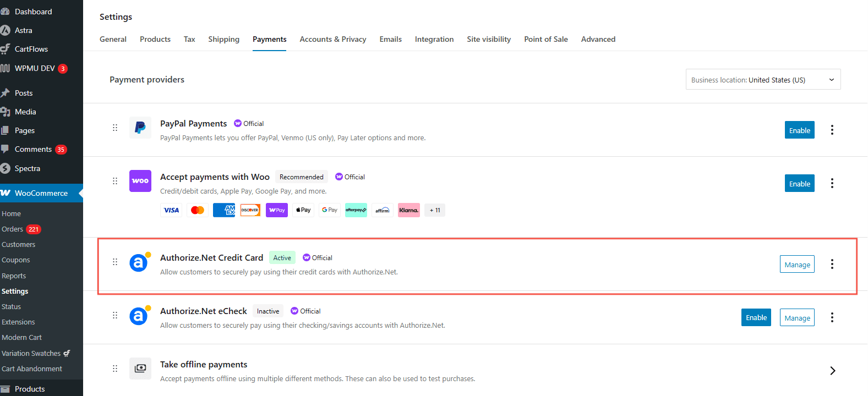Expand Take offline payments chevron
This screenshot has width=868, height=396.
832,371
